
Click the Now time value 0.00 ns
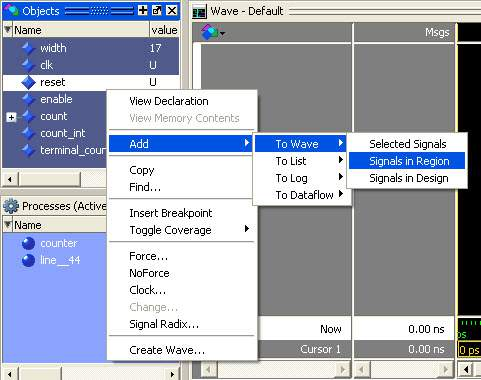(x=426, y=329)
